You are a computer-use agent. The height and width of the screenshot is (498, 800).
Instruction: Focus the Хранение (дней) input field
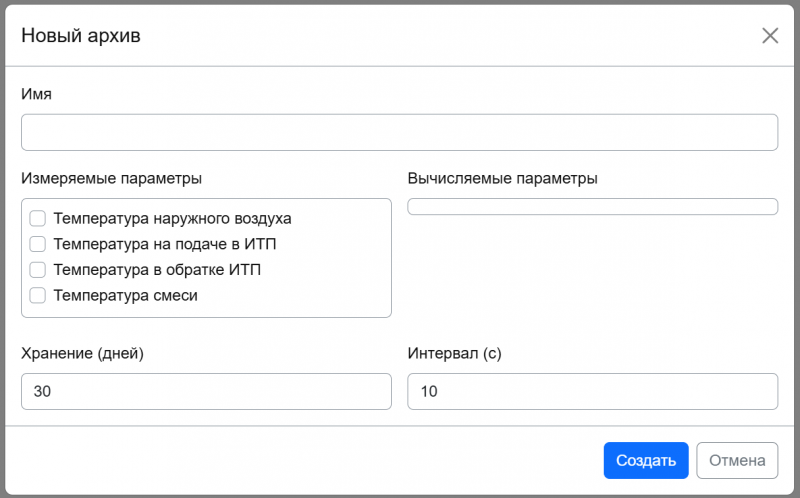click(x=206, y=392)
